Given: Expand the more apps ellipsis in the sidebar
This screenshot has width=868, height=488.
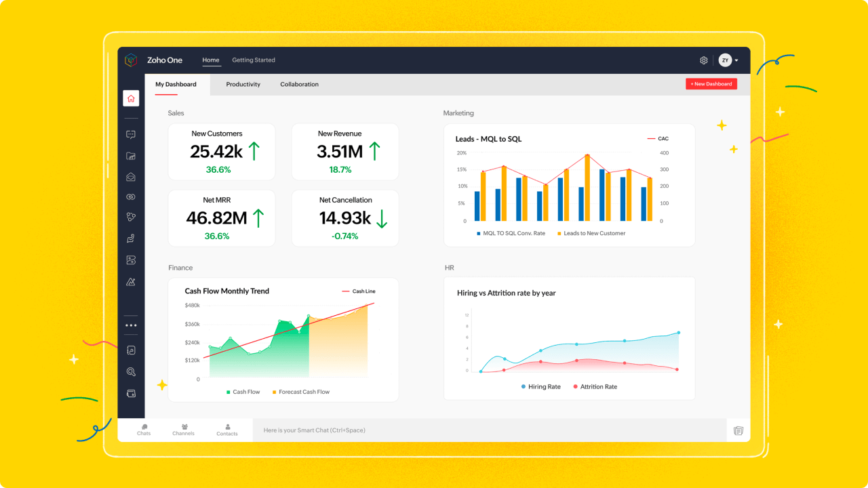Looking at the screenshot, I should click(131, 325).
